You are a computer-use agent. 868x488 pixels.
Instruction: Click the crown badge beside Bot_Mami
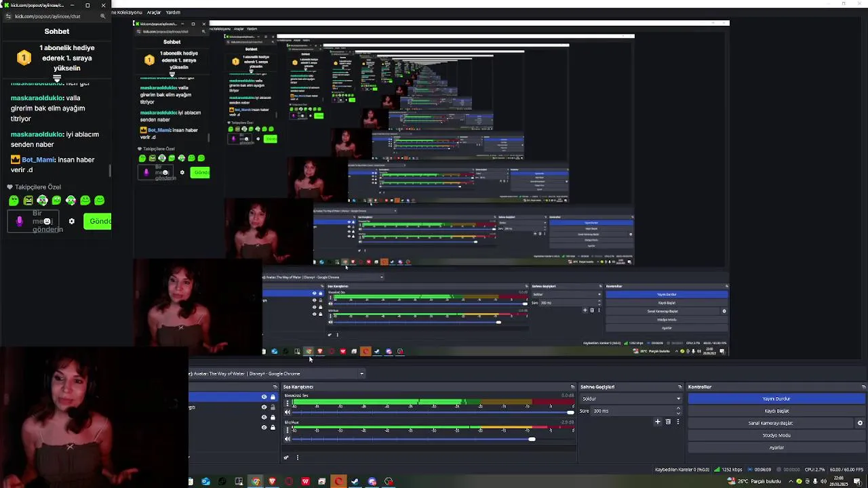tap(15, 159)
